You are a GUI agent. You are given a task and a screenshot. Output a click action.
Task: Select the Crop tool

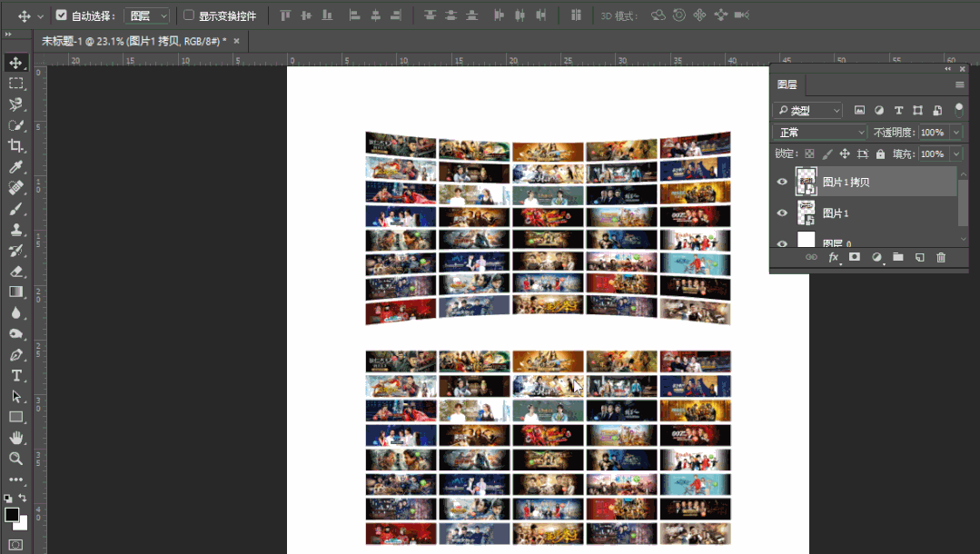coord(16,145)
